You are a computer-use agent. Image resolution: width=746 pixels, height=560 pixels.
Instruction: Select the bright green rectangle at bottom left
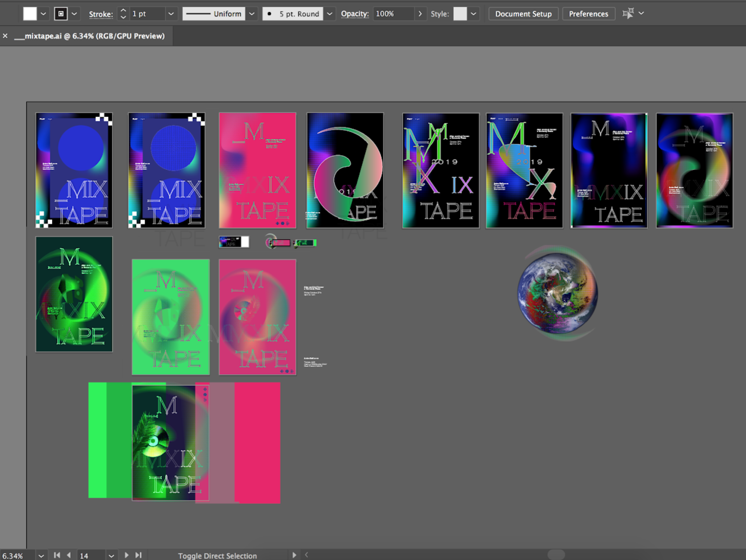pyautogui.click(x=98, y=440)
